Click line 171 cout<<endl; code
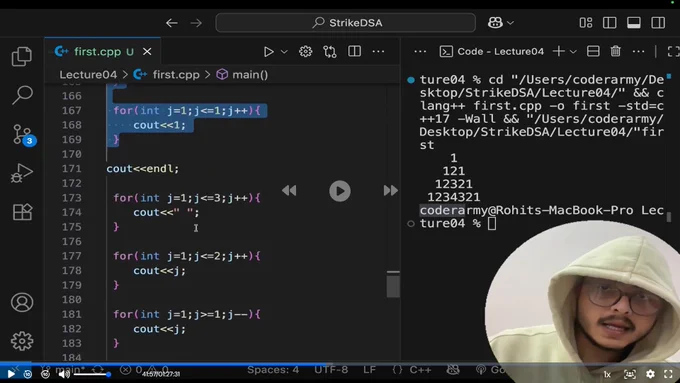680x383 pixels. (x=143, y=169)
